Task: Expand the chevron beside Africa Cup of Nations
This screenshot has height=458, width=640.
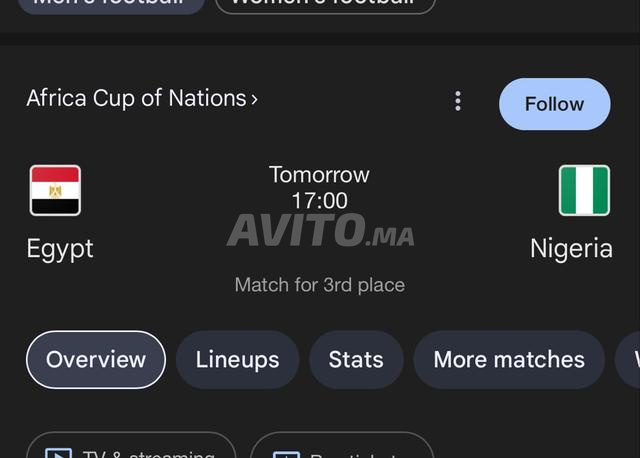Action: 254,99
